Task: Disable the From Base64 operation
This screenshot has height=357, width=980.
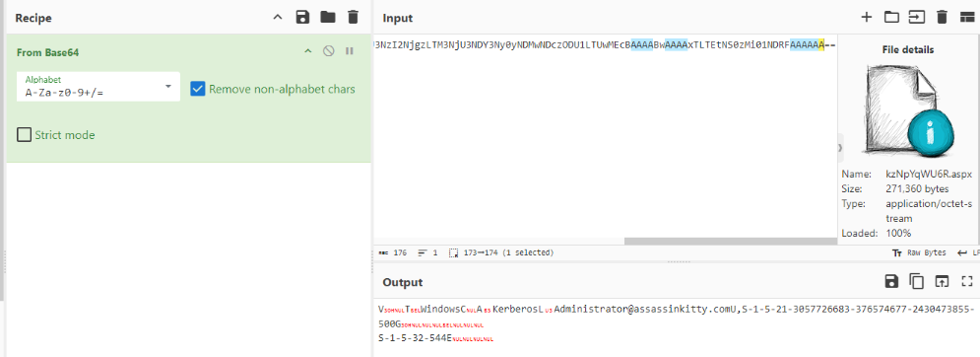Action: 328,51
